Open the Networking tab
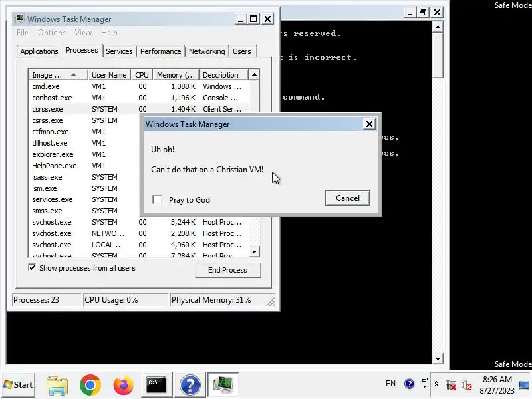 207,51
